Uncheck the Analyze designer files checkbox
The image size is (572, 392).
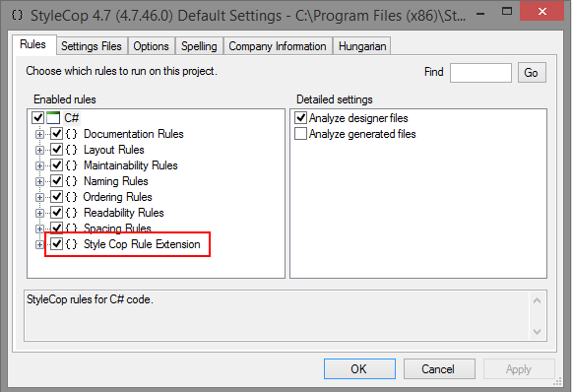click(x=300, y=118)
